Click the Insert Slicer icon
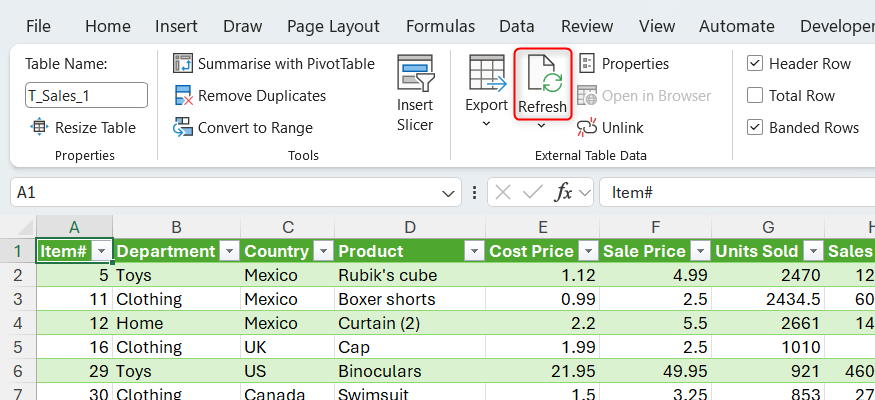The image size is (875, 400). click(x=415, y=73)
